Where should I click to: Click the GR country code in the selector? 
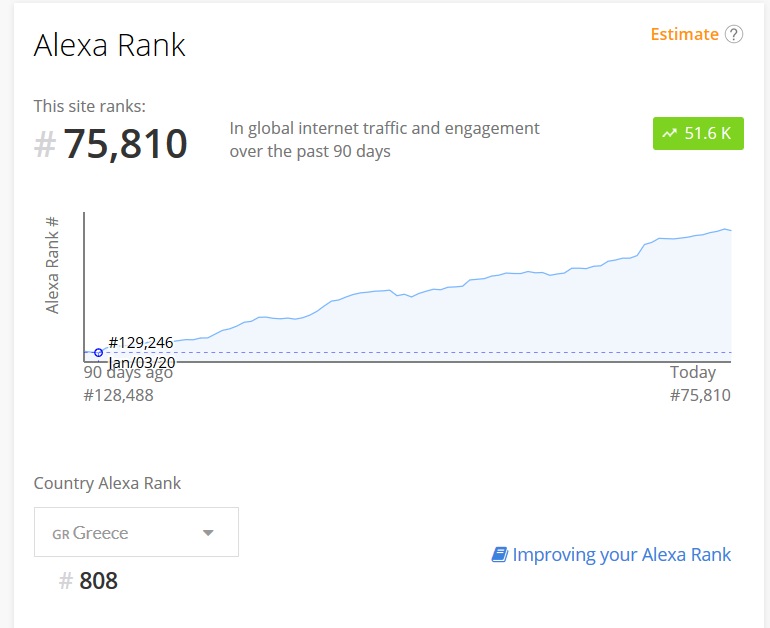60,534
